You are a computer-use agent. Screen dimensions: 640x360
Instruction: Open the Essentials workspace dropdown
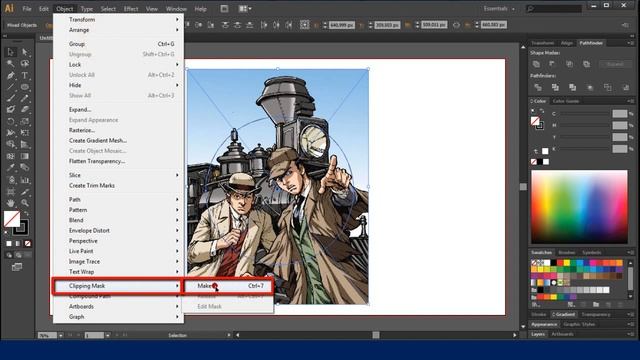pos(499,9)
